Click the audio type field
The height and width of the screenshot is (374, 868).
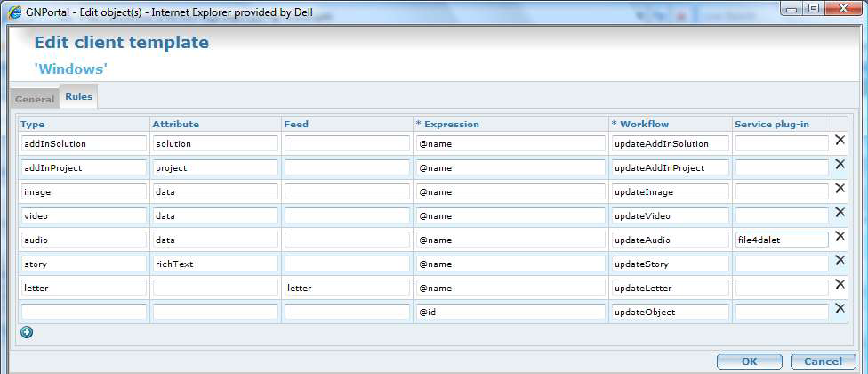click(84, 240)
